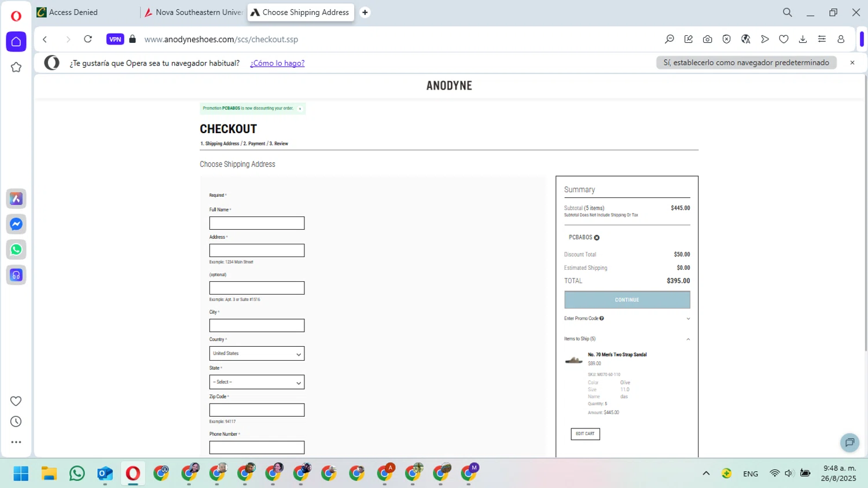The width and height of the screenshot is (868, 488).
Task: Click the Zip Code field
Action: point(257,410)
